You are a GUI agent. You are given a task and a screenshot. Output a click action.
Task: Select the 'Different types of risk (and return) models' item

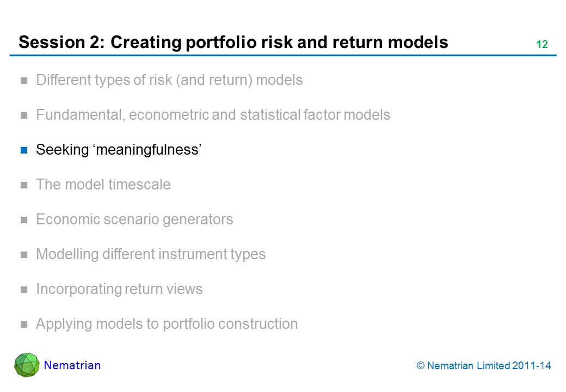[x=169, y=81]
